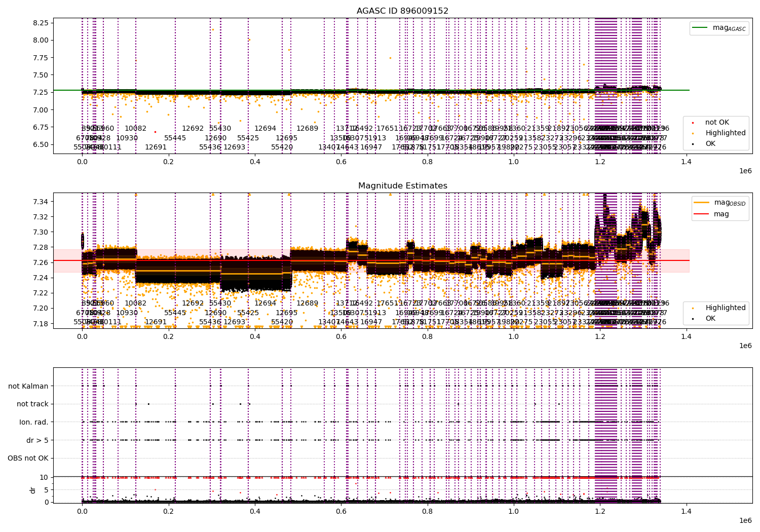This screenshot has width=760, height=532.
Task: Click the 'OBS not OK' axis label
Action: point(28,459)
